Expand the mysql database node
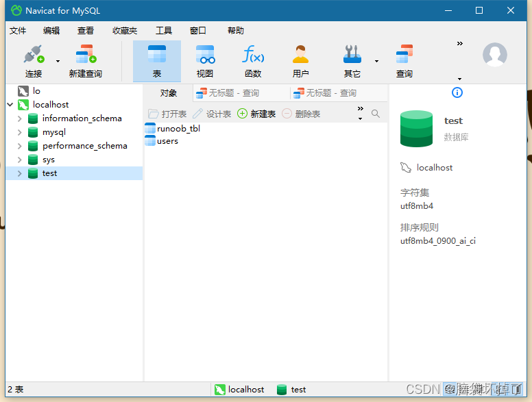532x402 pixels. (20, 132)
